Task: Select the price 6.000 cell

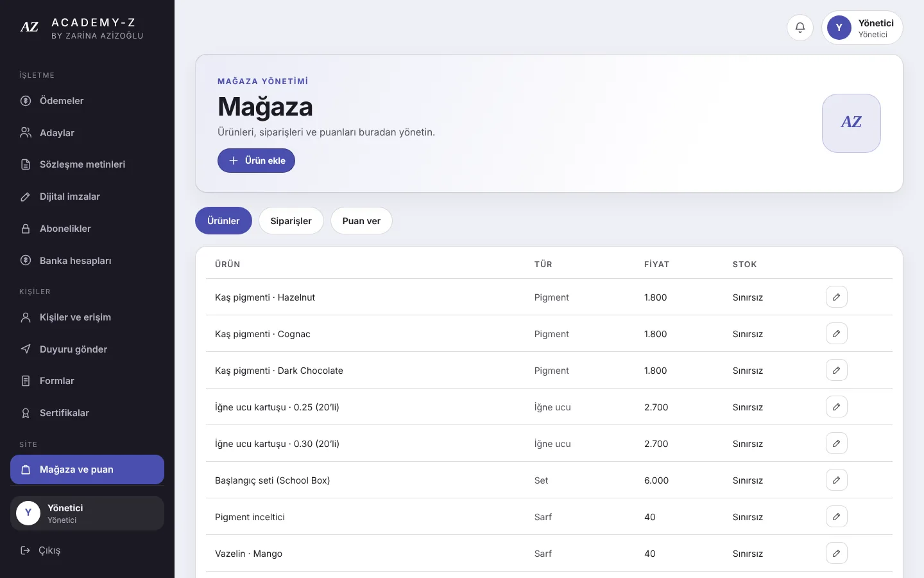Action: pyautogui.click(x=656, y=480)
